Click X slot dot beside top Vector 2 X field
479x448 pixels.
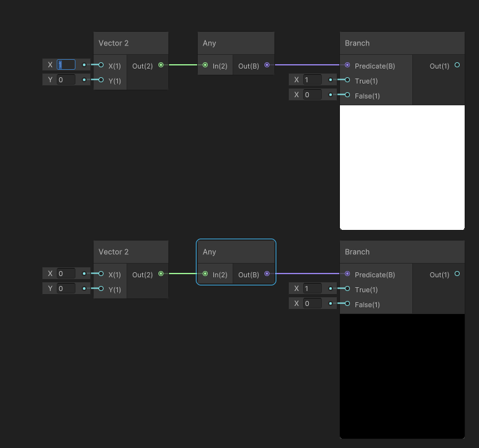(84, 65)
